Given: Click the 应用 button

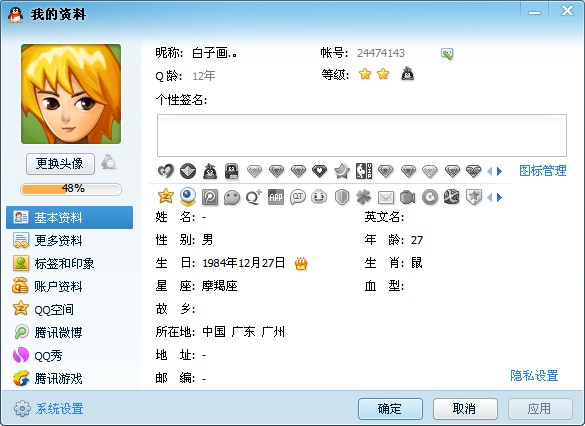Looking at the screenshot, I should click(539, 409).
